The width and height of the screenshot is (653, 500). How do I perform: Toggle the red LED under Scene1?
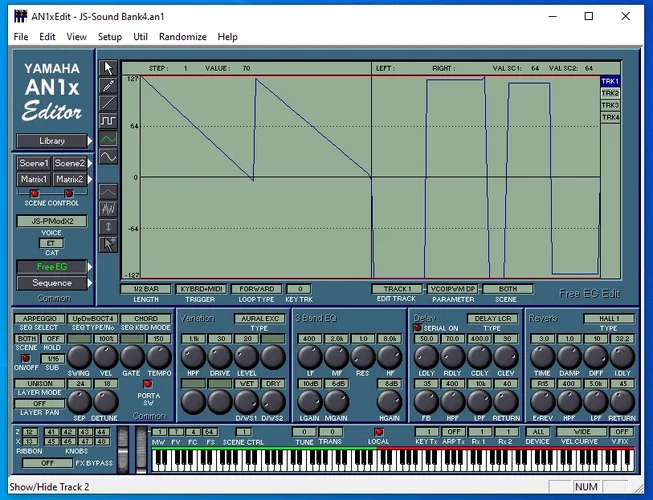(x=35, y=193)
